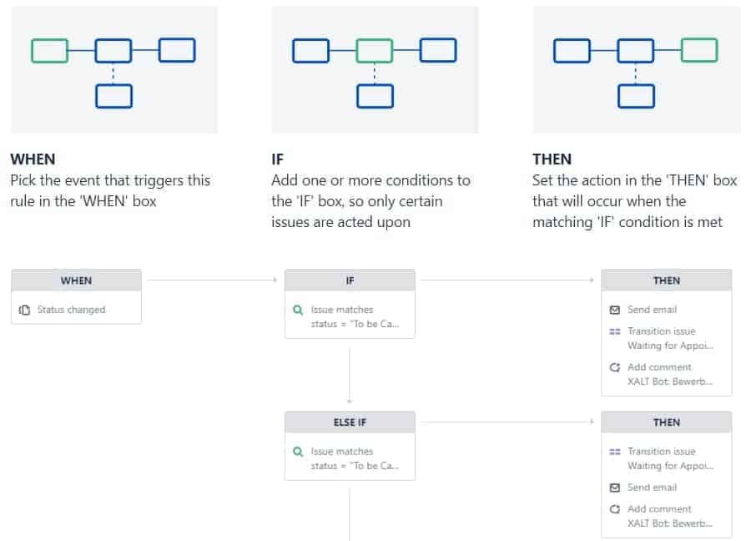Select the IF box header

click(x=350, y=281)
